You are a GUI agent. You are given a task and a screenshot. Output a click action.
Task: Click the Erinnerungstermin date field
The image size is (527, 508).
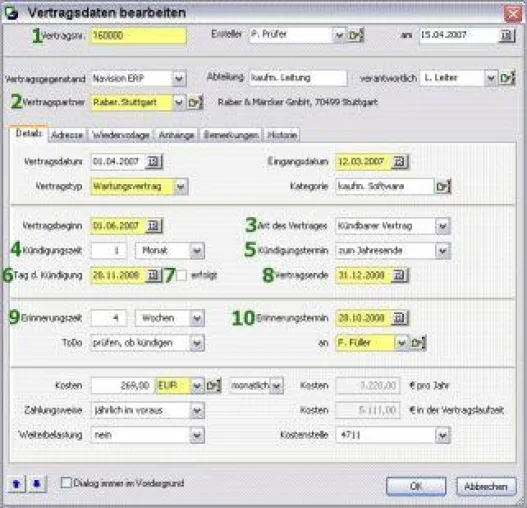pyautogui.click(x=363, y=318)
